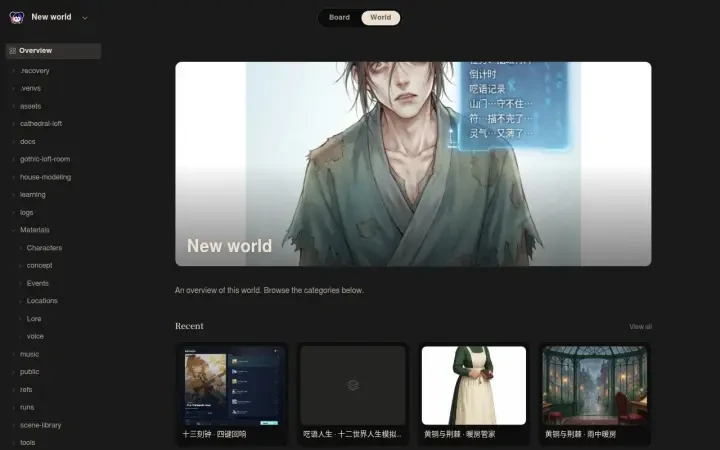This screenshot has height=450, width=720.
Task: Expand the voice subfolder chevron
Action: coord(20,337)
